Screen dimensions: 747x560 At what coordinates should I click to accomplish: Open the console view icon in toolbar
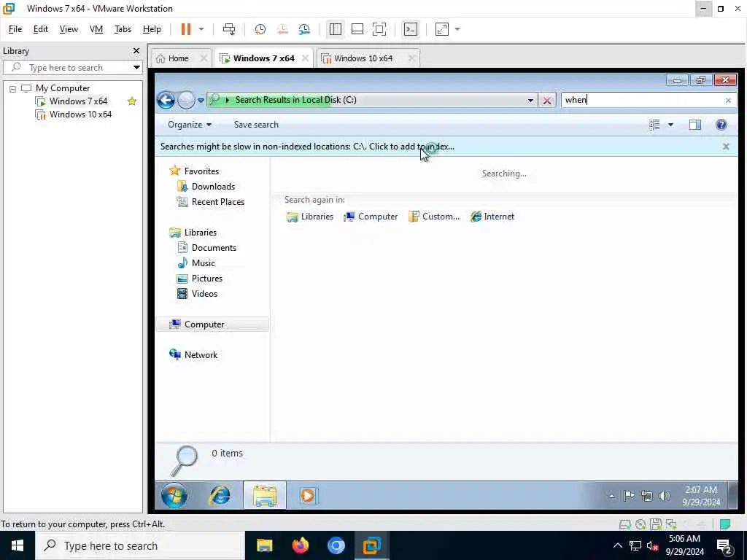[410, 29]
